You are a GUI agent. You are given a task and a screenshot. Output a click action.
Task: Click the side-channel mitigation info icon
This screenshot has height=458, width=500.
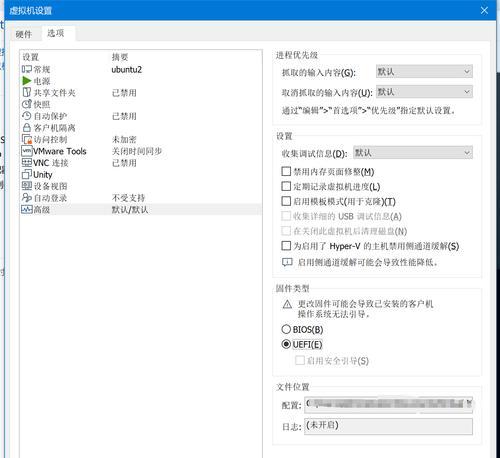(x=287, y=262)
